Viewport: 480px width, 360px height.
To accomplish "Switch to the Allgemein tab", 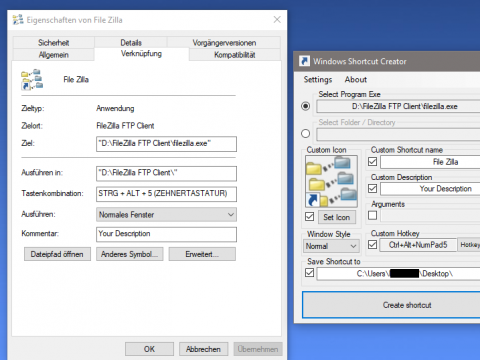I will tap(53, 55).
